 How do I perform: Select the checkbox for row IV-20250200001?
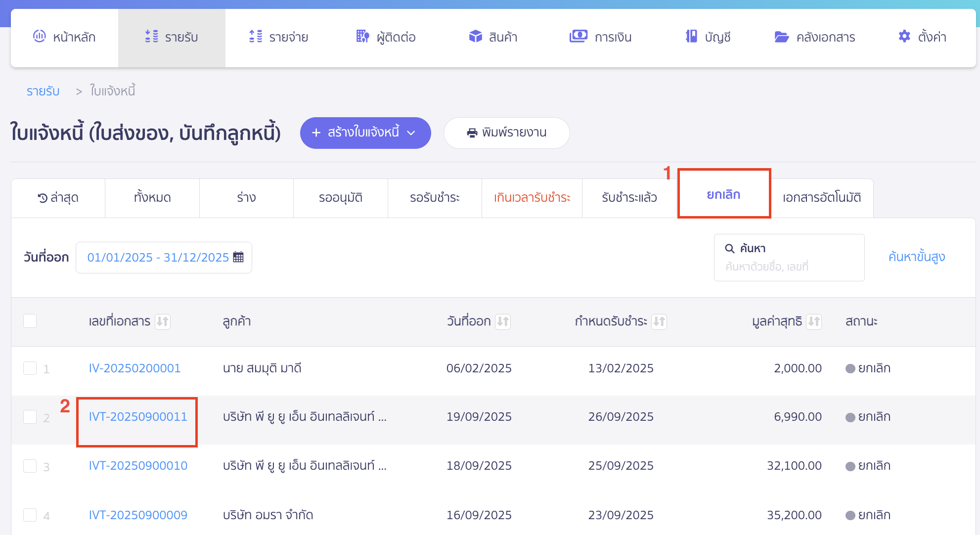pyautogui.click(x=30, y=368)
